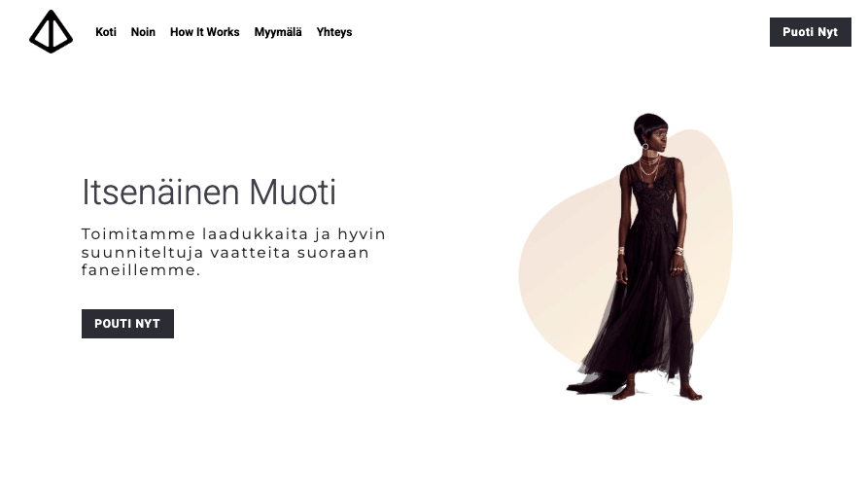Click the POUTI NYT hero button
Image resolution: width=868 pixels, height=494 pixels.
(128, 324)
